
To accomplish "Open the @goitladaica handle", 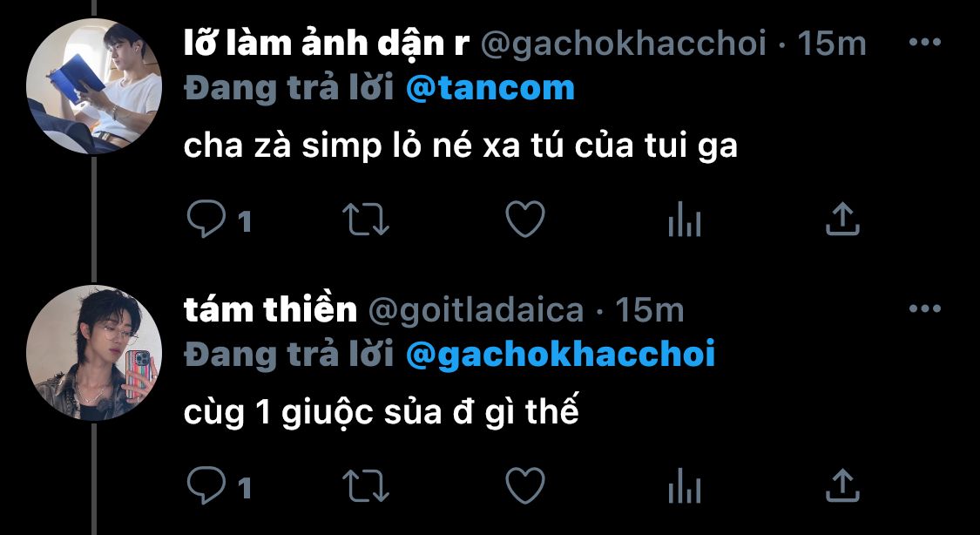I will [475, 310].
